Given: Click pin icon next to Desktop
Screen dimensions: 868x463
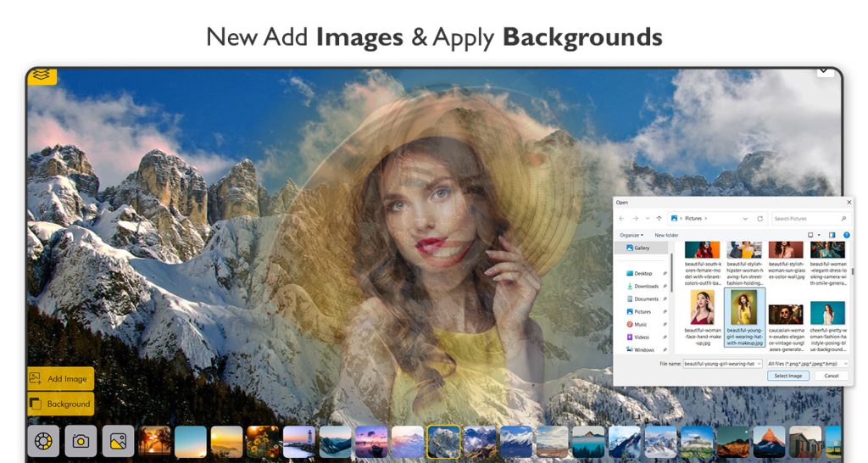Looking at the screenshot, I should [x=665, y=274].
